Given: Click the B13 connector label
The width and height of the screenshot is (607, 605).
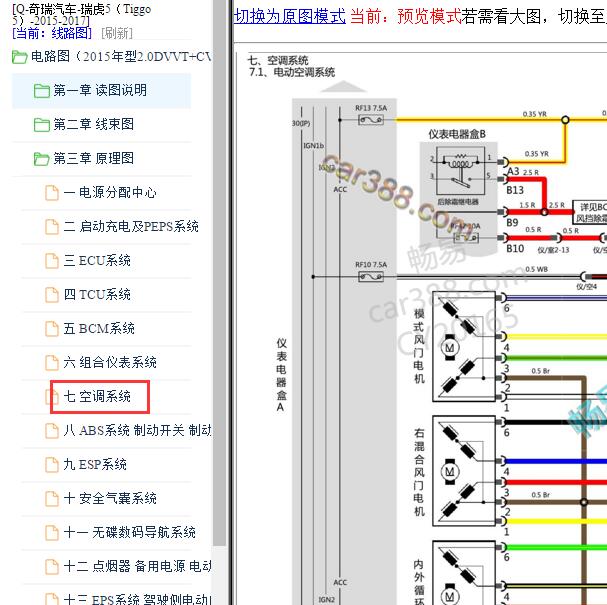Looking at the screenshot, I should (515, 190).
